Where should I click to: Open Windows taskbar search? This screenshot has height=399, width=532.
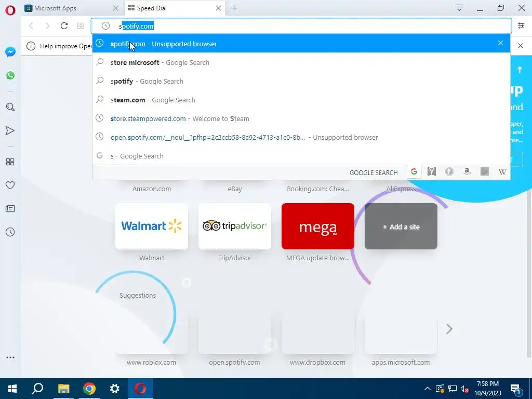tap(37, 389)
